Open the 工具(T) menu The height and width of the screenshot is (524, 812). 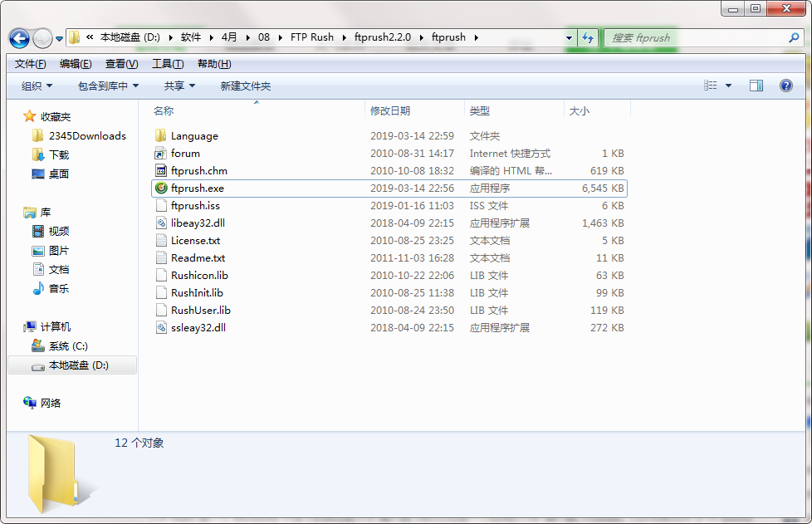[x=168, y=64]
